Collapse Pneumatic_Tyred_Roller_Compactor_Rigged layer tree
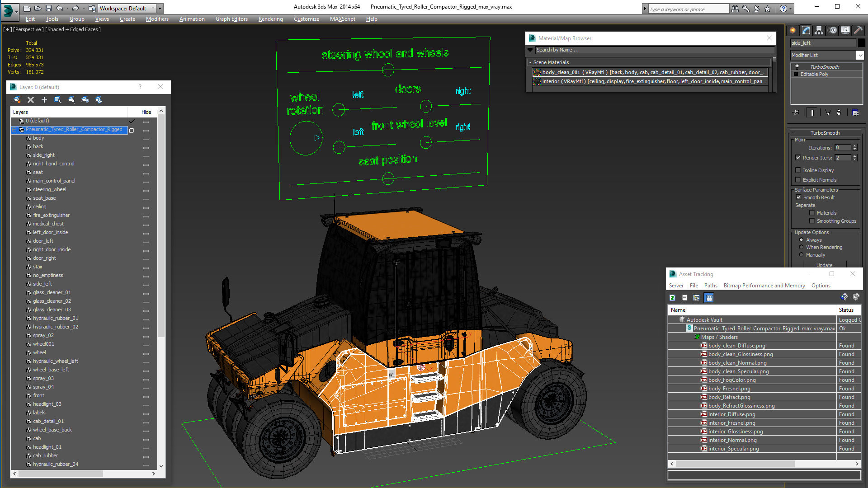Screen dimensions: 868x488 coord(14,130)
